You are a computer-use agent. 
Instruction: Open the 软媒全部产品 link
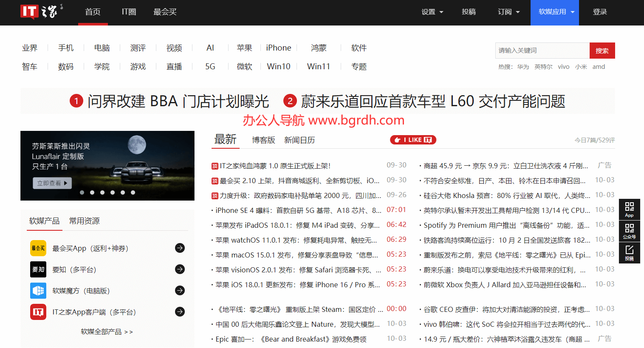click(107, 331)
